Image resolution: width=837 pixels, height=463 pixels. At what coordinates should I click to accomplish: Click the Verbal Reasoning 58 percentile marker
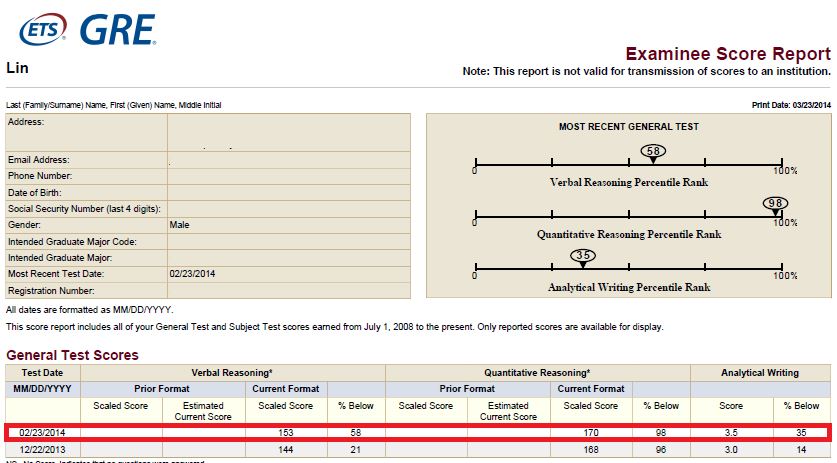point(653,153)
